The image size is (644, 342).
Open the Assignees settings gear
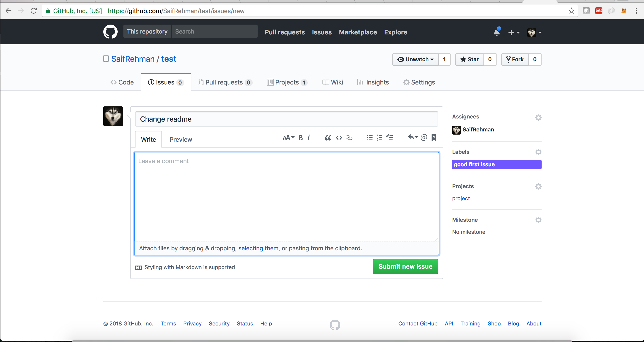pos(538,117)
